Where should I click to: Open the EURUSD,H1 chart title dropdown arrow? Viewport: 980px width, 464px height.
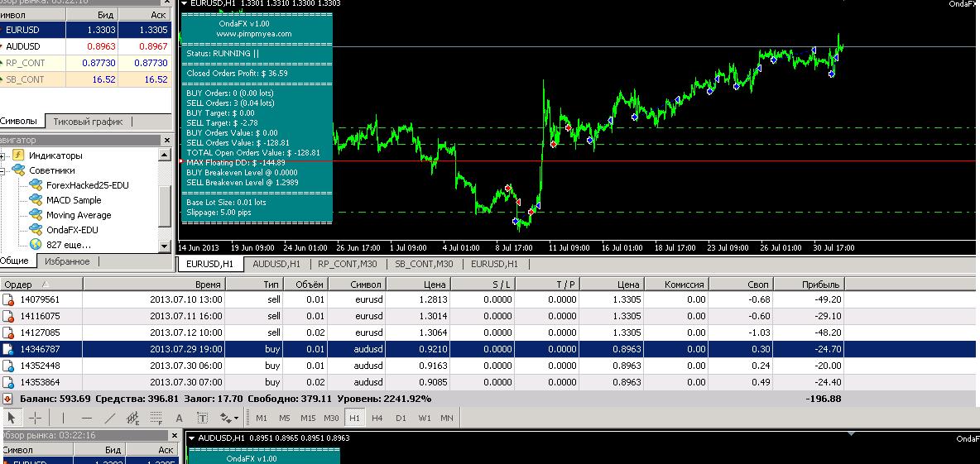(x=184, y=4)
